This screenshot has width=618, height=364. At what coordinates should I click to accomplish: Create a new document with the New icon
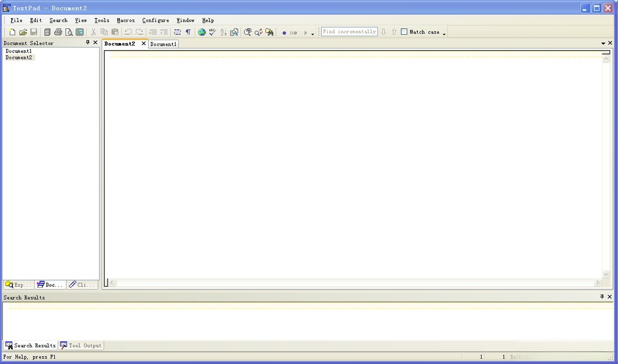(12, 32)
